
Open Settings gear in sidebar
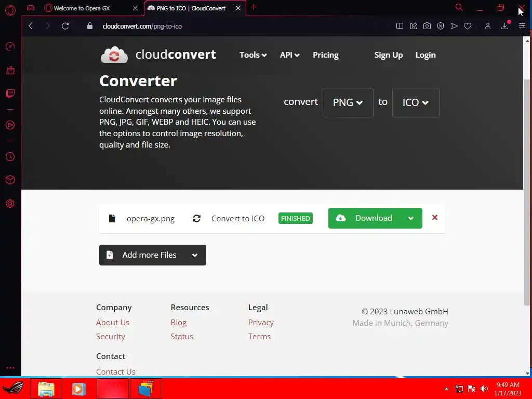coord(10,203)
